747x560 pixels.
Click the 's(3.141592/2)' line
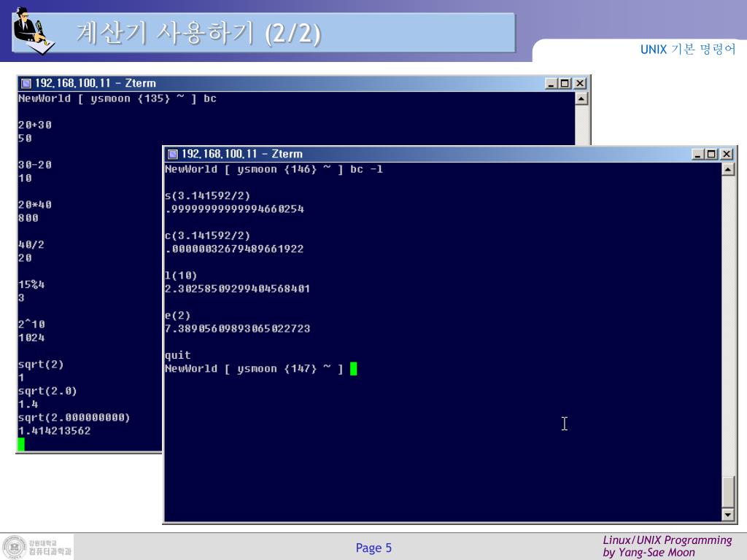[207, 195]
